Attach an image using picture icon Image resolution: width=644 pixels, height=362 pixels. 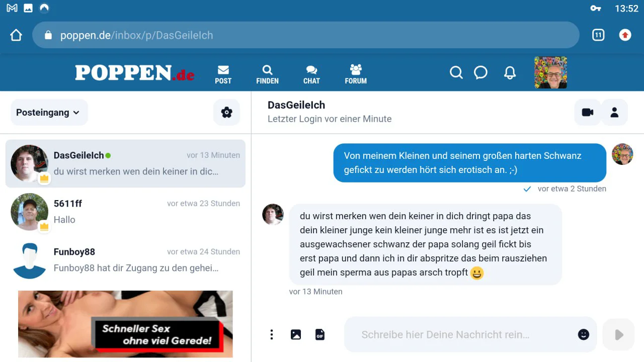pyautogui.click(x=296, y=334)
